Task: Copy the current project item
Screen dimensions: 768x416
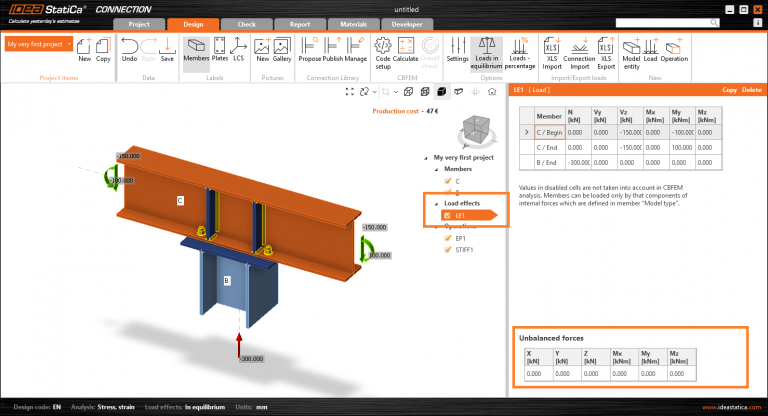Action: tap(103, 49)
